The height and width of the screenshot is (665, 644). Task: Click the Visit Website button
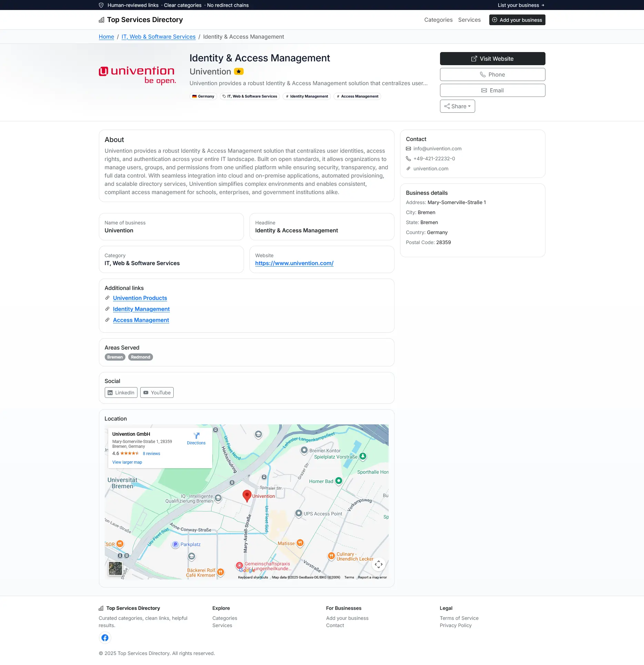point(492,59)
